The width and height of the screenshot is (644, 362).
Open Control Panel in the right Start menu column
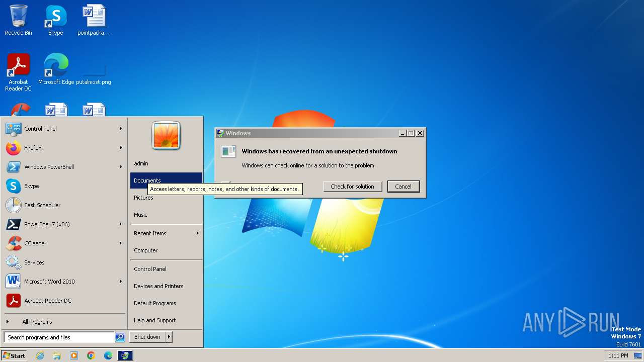pyautogui.click(x=166, y=269)
